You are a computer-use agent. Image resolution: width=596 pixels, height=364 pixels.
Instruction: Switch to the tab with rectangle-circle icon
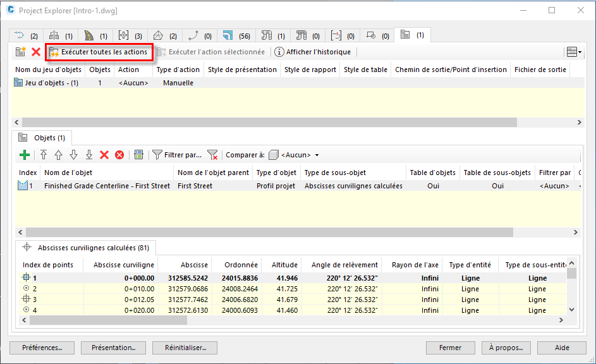377,36
